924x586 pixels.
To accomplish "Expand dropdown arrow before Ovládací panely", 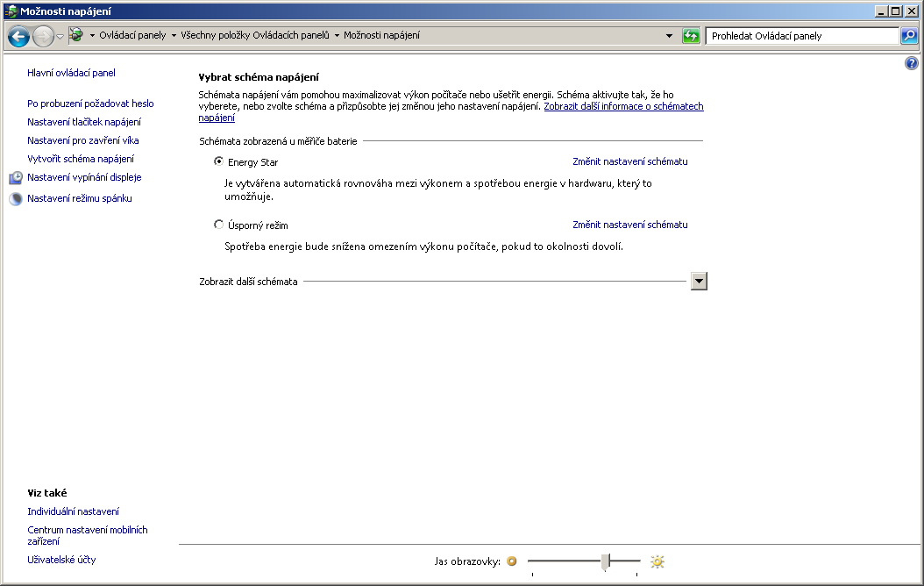I will tap(92, 35).
